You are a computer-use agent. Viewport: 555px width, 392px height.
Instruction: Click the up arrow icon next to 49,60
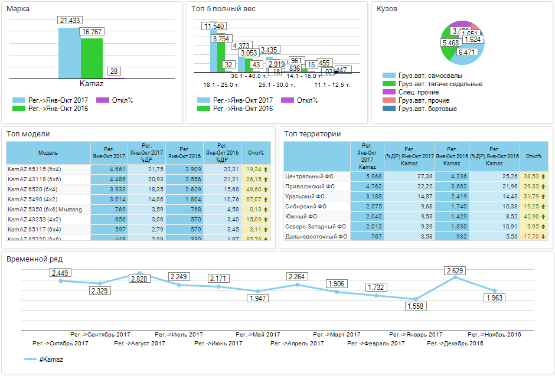[x=266, y=190]
